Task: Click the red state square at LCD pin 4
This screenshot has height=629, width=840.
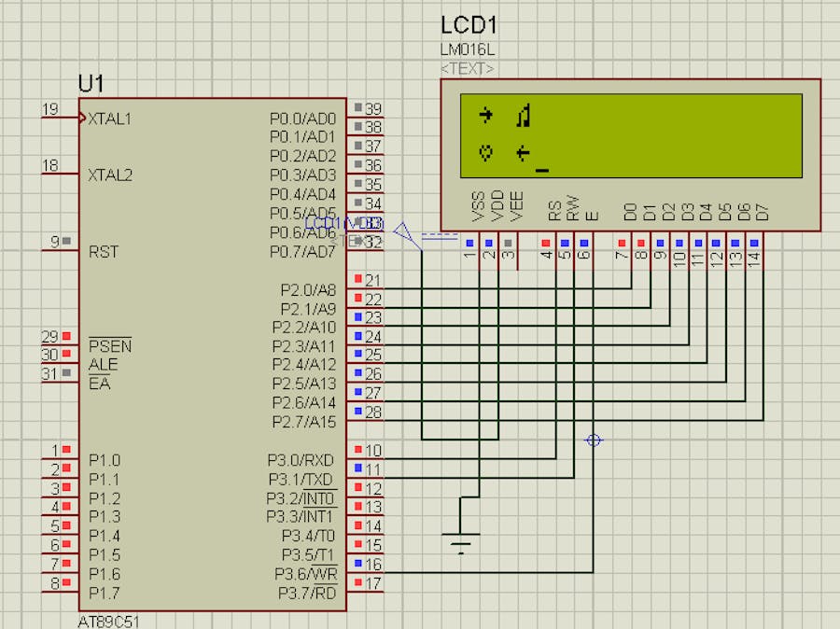Action: (546, 243)
